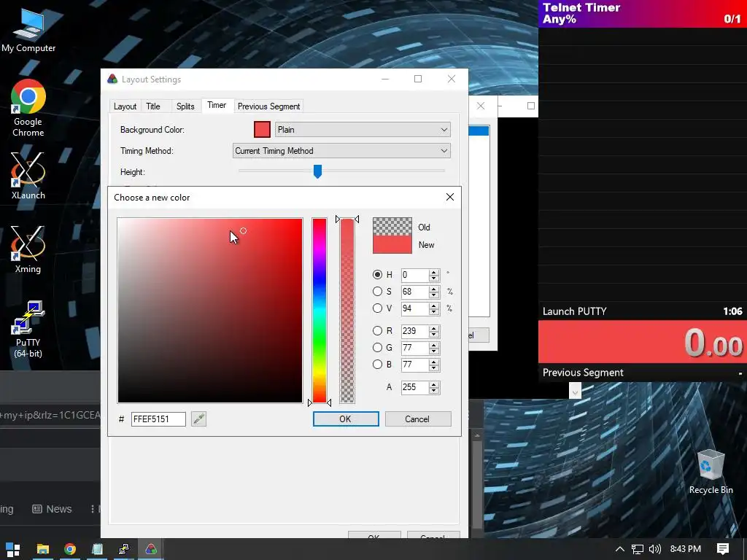The height and width of the screenshot is (560, 747).
Task: Click the Previous Segment row in LiveSplit
Action: [x=642, y=373]
